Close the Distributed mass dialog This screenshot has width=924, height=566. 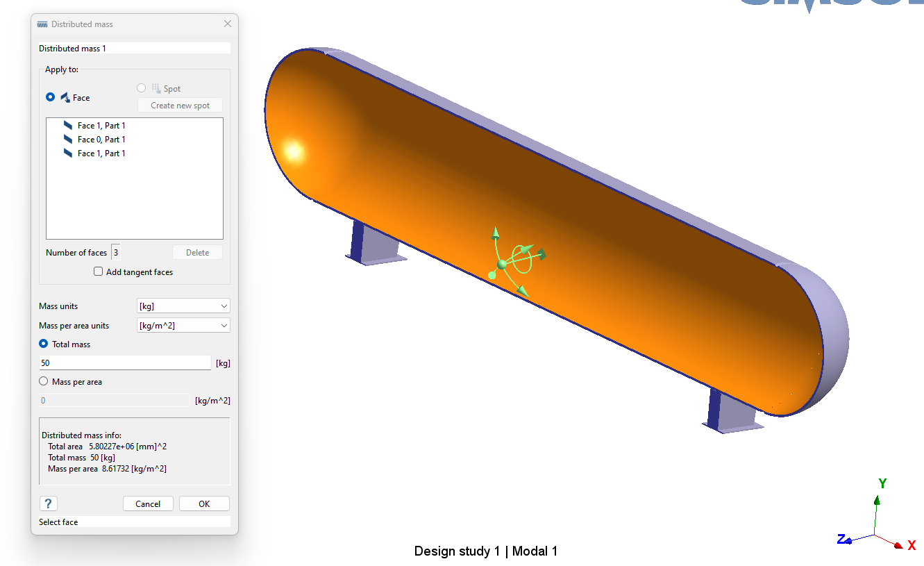(227, 24)
